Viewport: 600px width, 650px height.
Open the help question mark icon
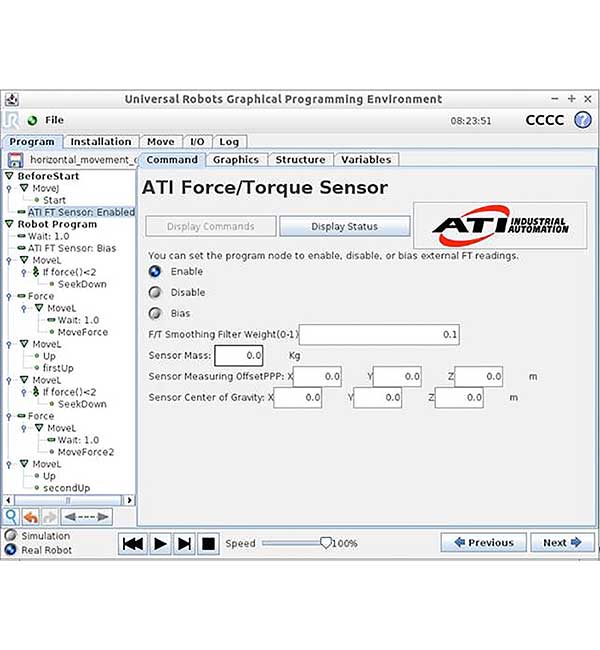tap(582, 120)
